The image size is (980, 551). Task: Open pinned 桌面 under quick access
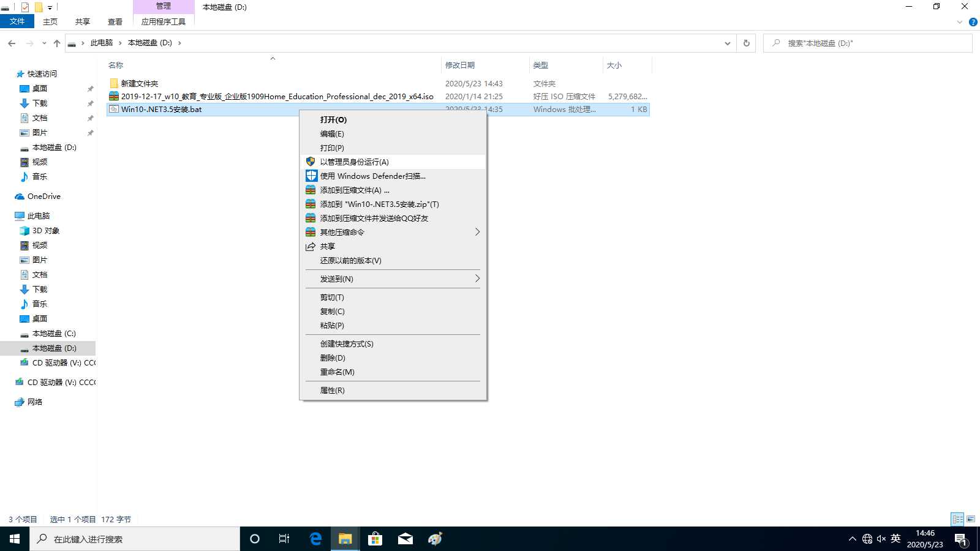(40, 88)
